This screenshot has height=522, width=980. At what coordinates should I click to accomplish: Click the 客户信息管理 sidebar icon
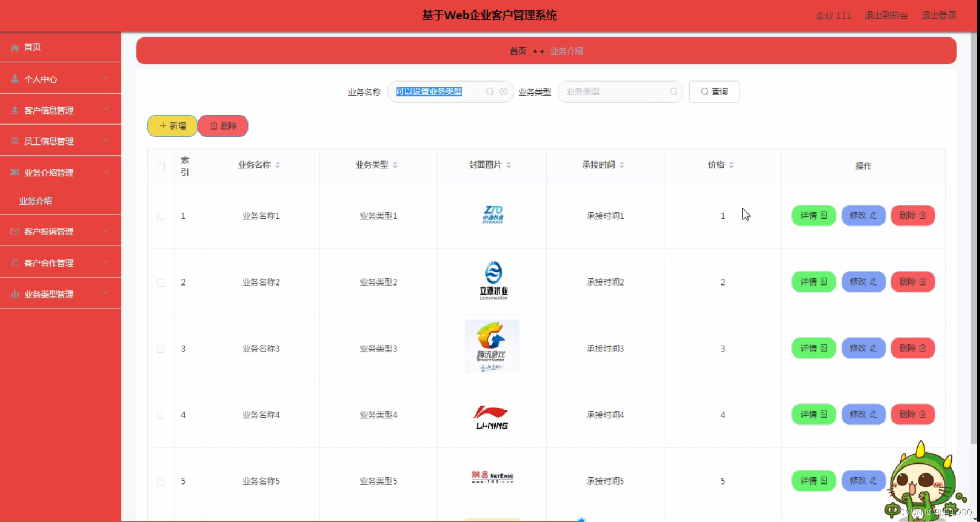pyautogui.click(x=14, y=110)
